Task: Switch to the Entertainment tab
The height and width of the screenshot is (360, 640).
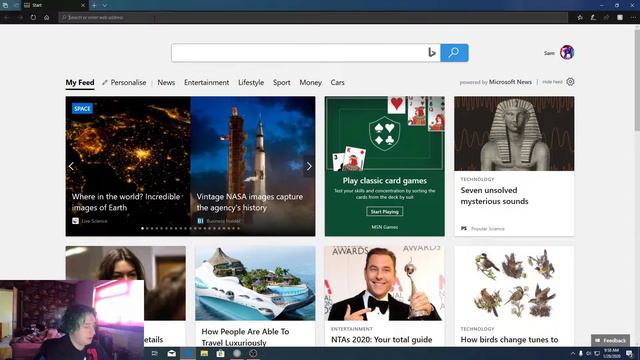Action: pyautogui.click(x=207, y=82)
